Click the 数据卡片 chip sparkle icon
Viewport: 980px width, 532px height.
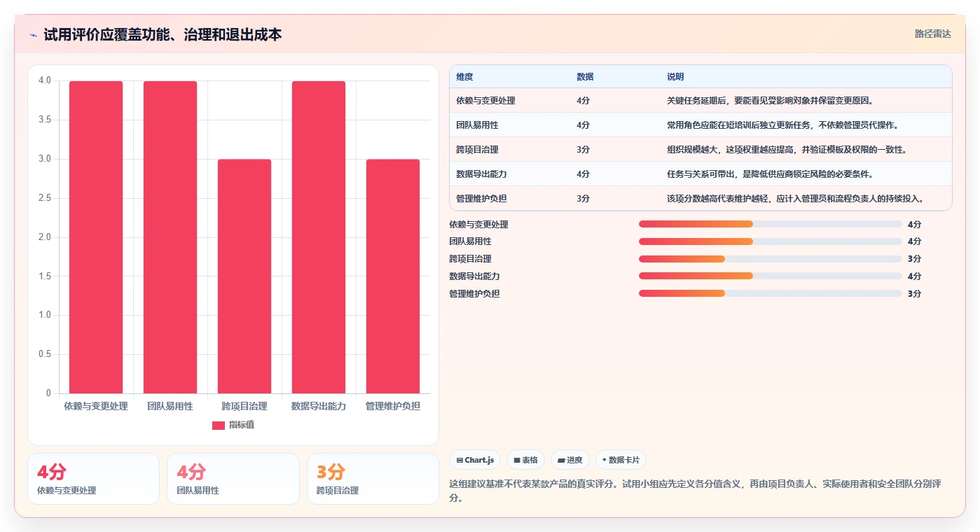[605, 460]
